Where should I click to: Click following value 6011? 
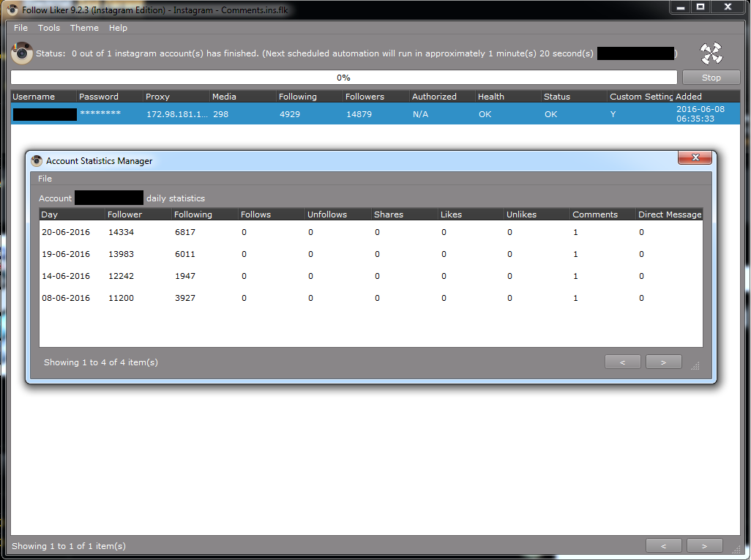coord(185,254)
